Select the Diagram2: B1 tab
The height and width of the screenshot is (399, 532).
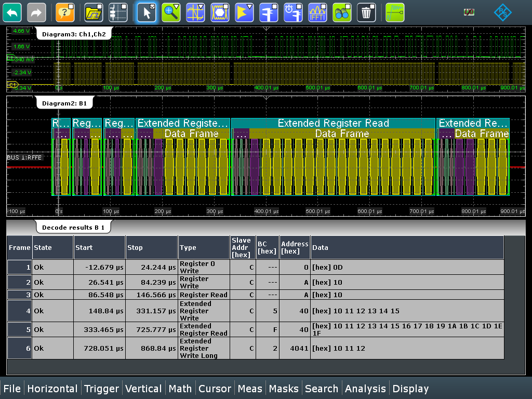coord(64,103)
